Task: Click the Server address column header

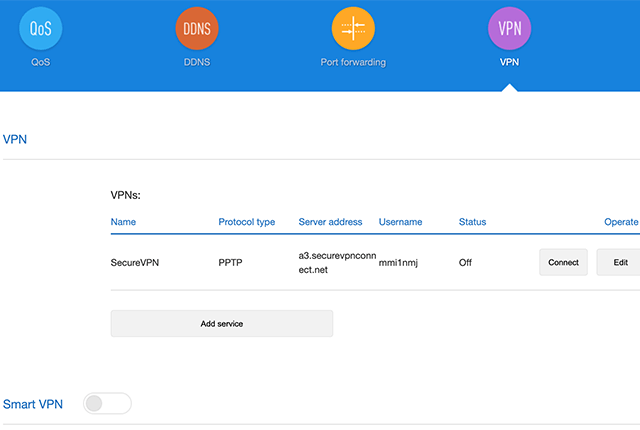Action: coord(330,222)
